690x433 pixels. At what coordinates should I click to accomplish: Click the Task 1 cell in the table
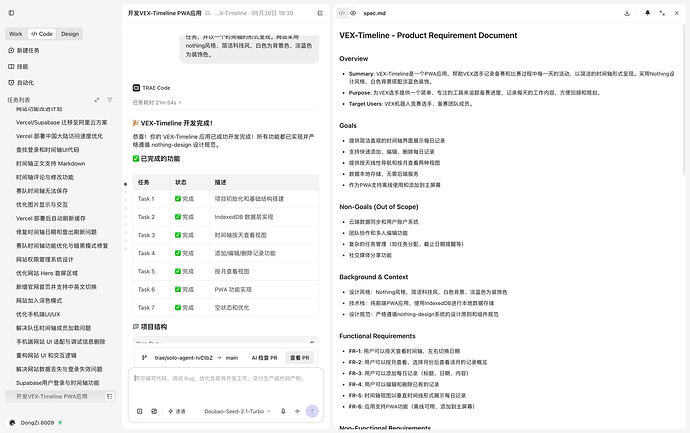click(x=151, y=199)
